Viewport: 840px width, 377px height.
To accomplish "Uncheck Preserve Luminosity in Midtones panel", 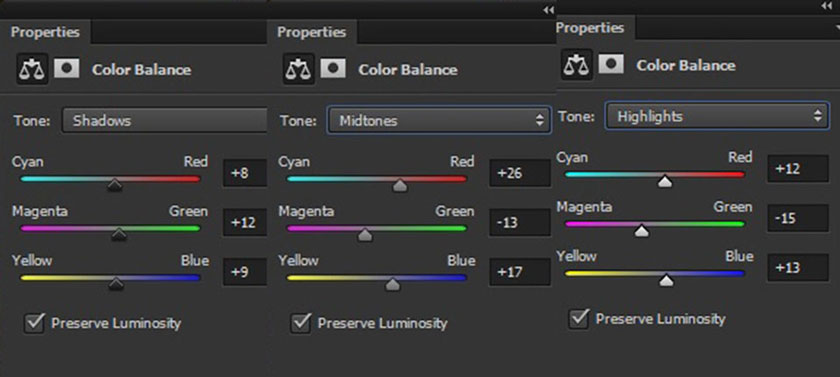I will point(301,323).
